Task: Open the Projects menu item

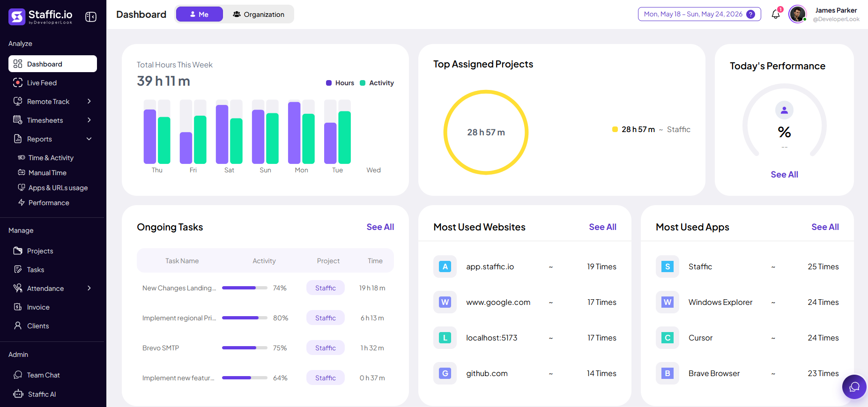Action: 52,251
